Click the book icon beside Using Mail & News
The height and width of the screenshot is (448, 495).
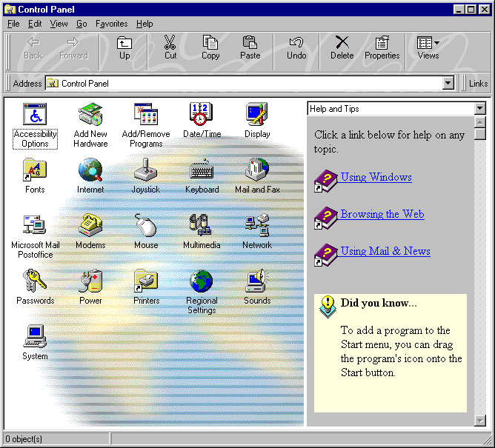[x=326, y=255]
